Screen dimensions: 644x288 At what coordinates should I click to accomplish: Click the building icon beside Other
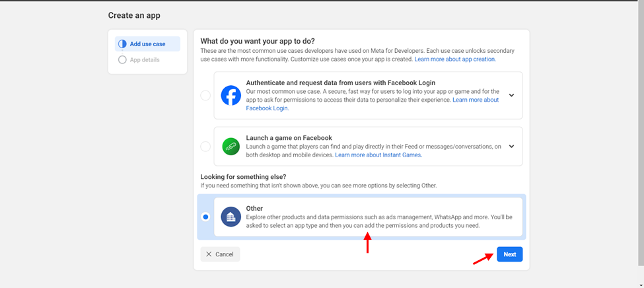coord(231,217)
